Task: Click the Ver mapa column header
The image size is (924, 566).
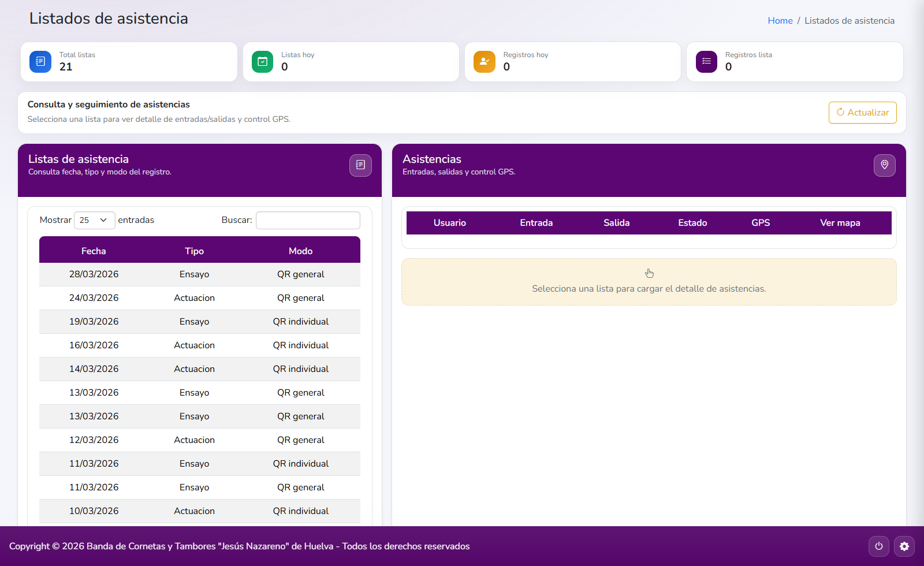Action: coord(840,223)
